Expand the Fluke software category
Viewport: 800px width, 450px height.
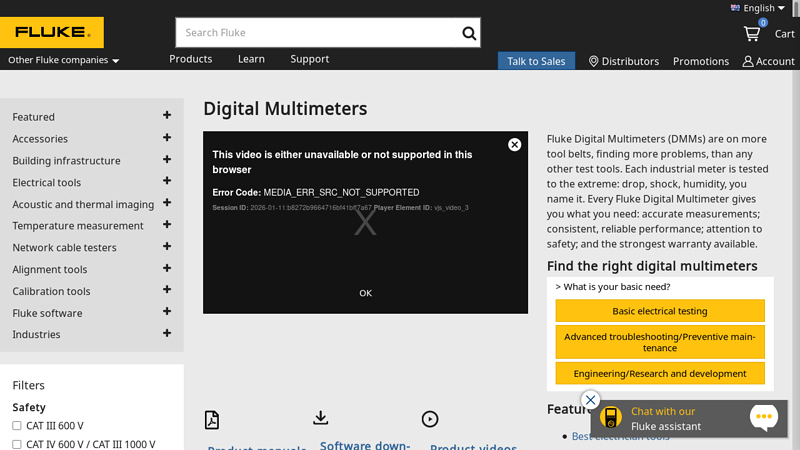pyautogui.click(x=167, y=311)
